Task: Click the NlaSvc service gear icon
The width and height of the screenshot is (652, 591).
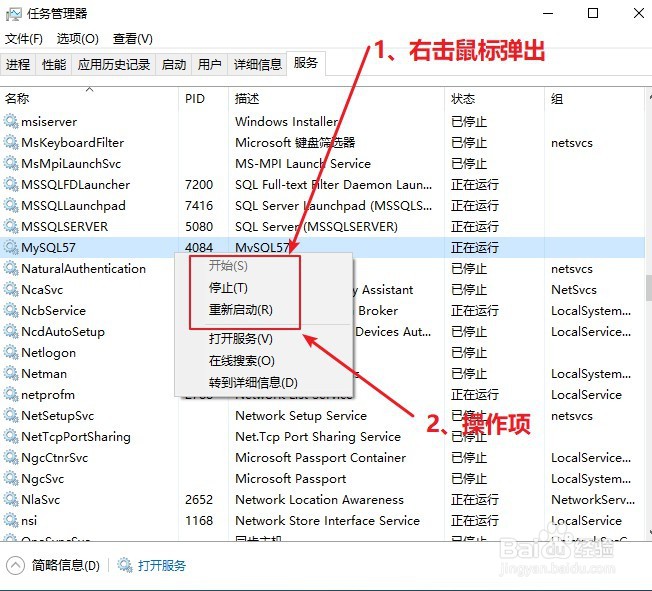Action: tap(11, 499)
